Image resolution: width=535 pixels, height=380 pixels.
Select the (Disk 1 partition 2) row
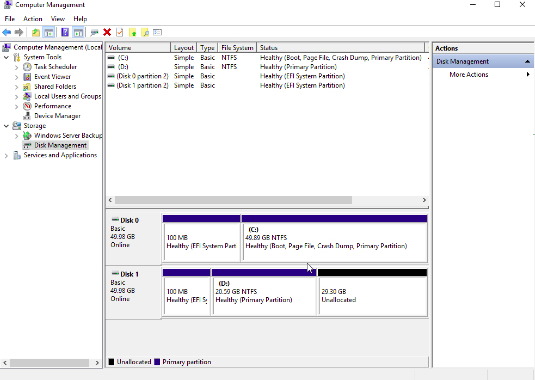coord(268,85)
